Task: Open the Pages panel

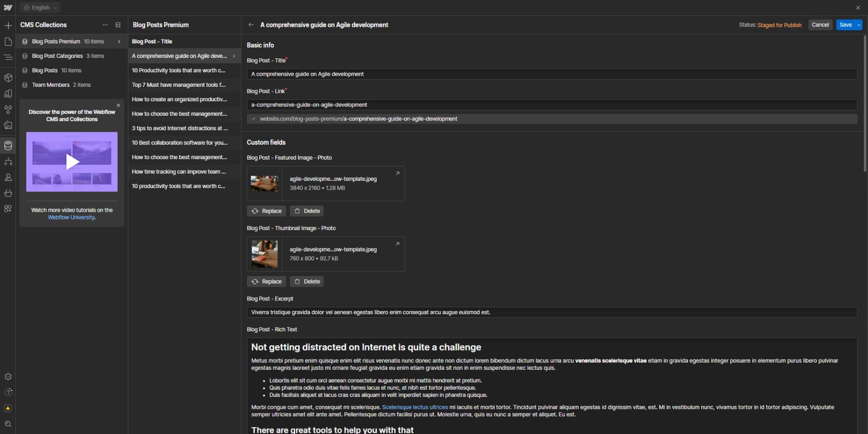Action: click(x=8, y=42)
